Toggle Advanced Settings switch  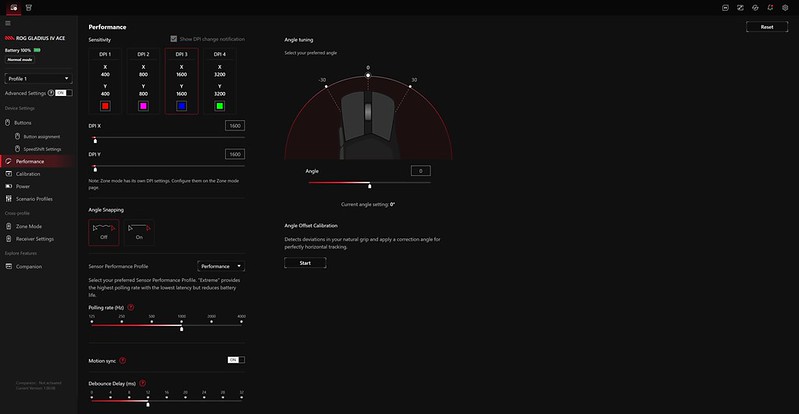click(64, 93)
